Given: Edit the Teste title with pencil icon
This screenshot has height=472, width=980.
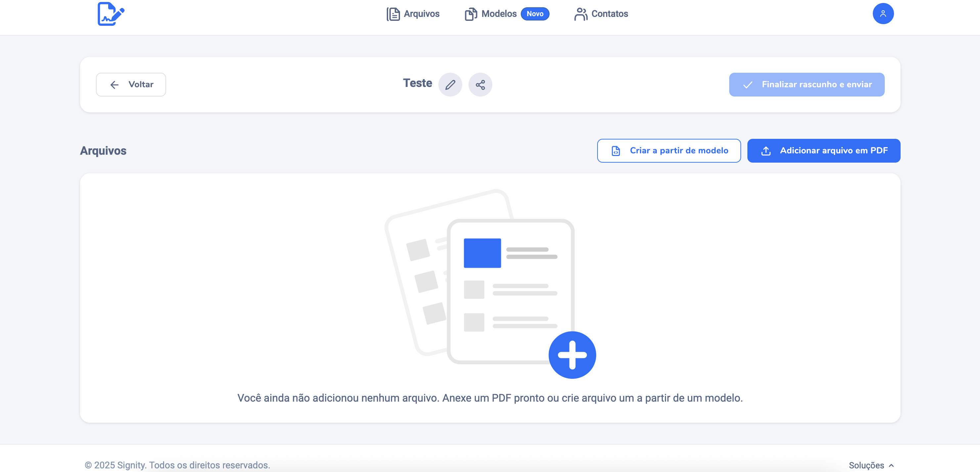Looking at the screenshot, I should tap(450, 84).
